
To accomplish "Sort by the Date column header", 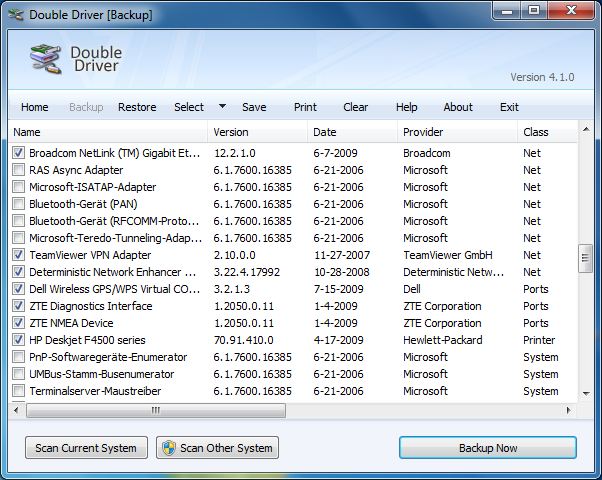I will tap(352, 132).
